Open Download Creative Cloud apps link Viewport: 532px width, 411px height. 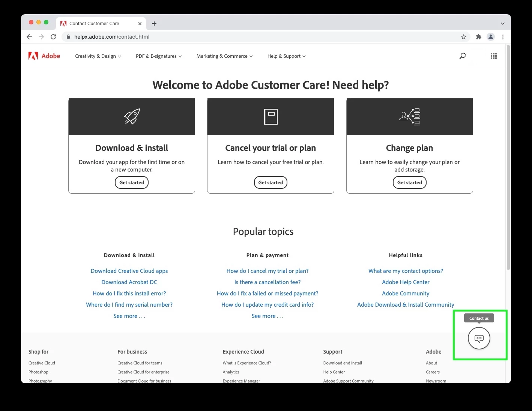pyautogui.click(x=129, y=271)
